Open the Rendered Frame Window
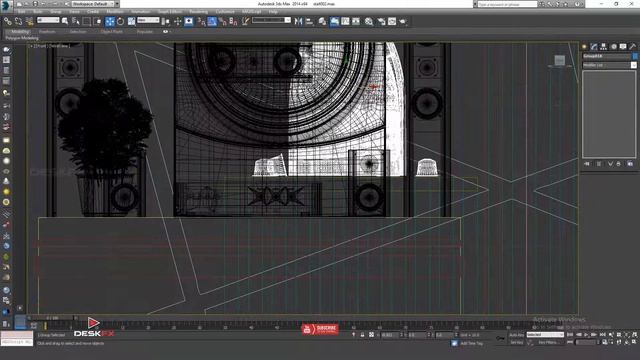Screen dimensions: 640x360 (x=392, y=21)
